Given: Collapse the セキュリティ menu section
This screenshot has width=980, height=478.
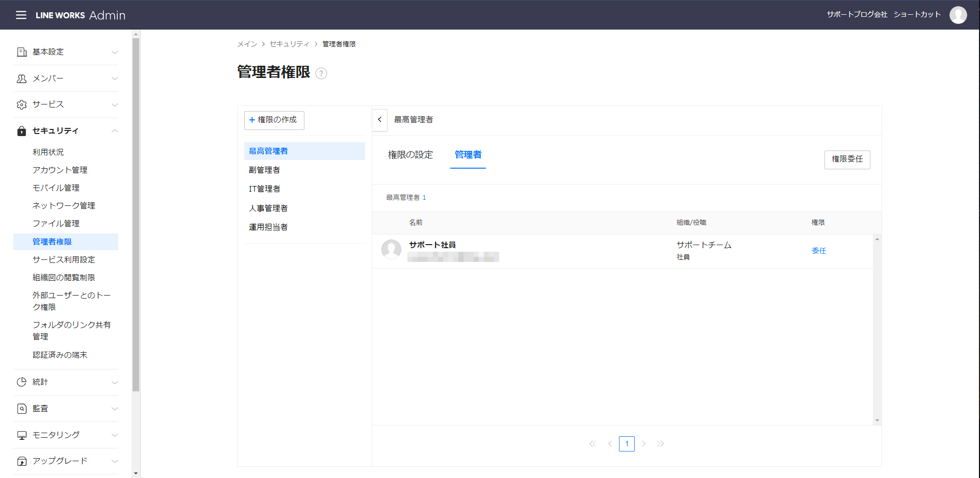Looking at the screenshot, I should point(66,131).
